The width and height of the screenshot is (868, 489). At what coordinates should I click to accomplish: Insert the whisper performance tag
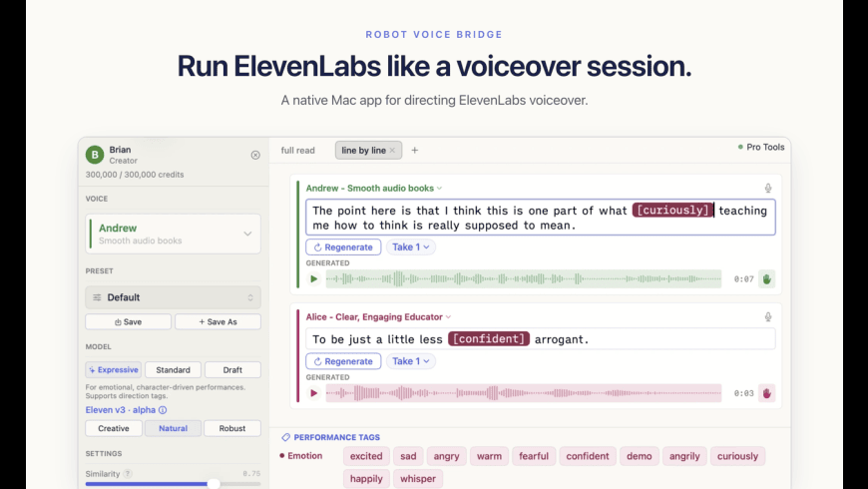pos(418,478)
